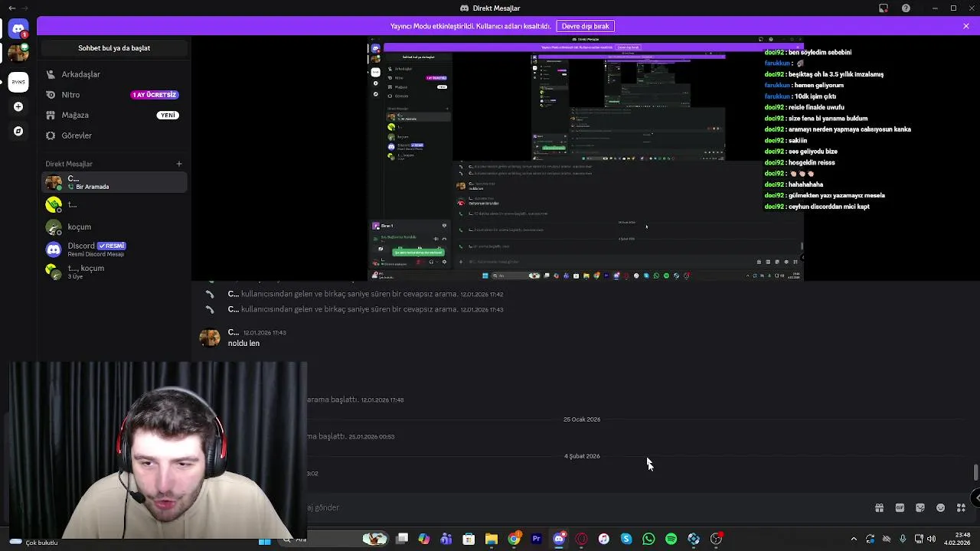The image size is (980, 551).
Task: Click the missed call entry at 17:43
Action: point(365,309)
